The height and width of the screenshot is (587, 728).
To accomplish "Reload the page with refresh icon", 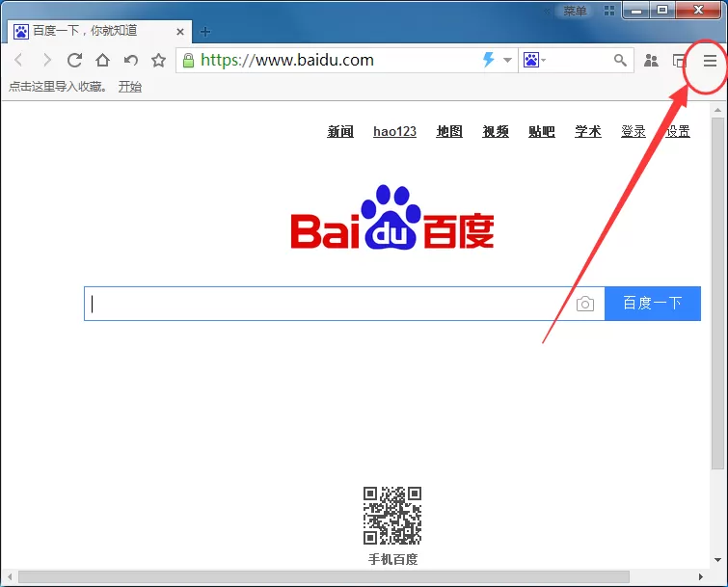I will (x=74, y=60).
